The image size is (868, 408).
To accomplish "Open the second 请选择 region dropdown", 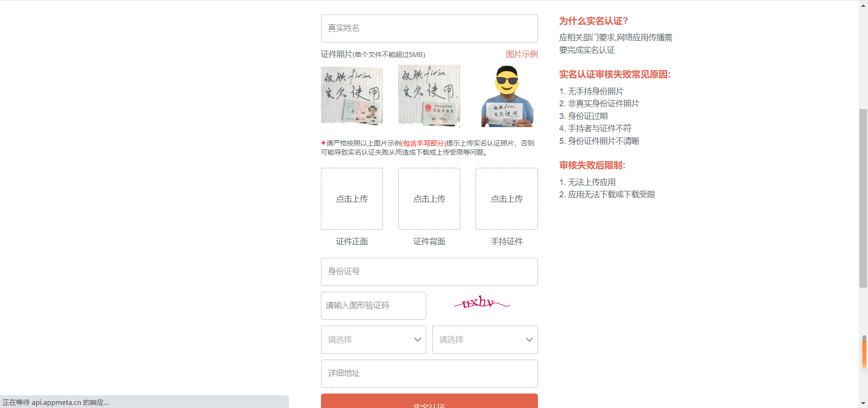I will coord(485,340).
